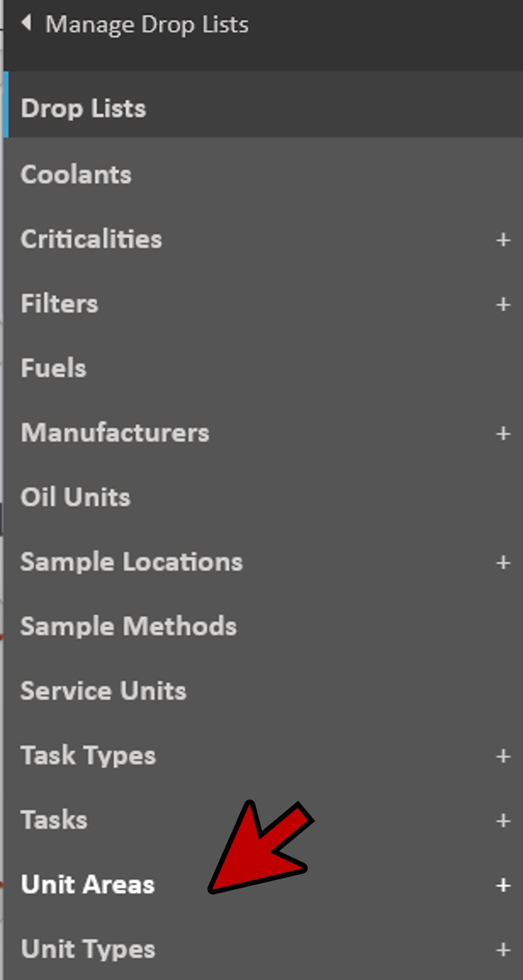Click the Manage Drop Lists title
The width and height of the screenshot is (523, 980).
coord(147,24)
